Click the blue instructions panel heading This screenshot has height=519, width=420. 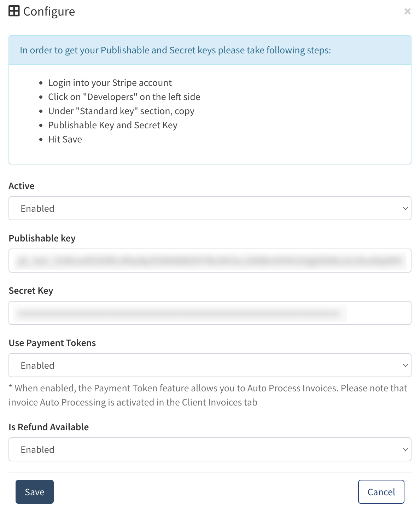(175, 50)
